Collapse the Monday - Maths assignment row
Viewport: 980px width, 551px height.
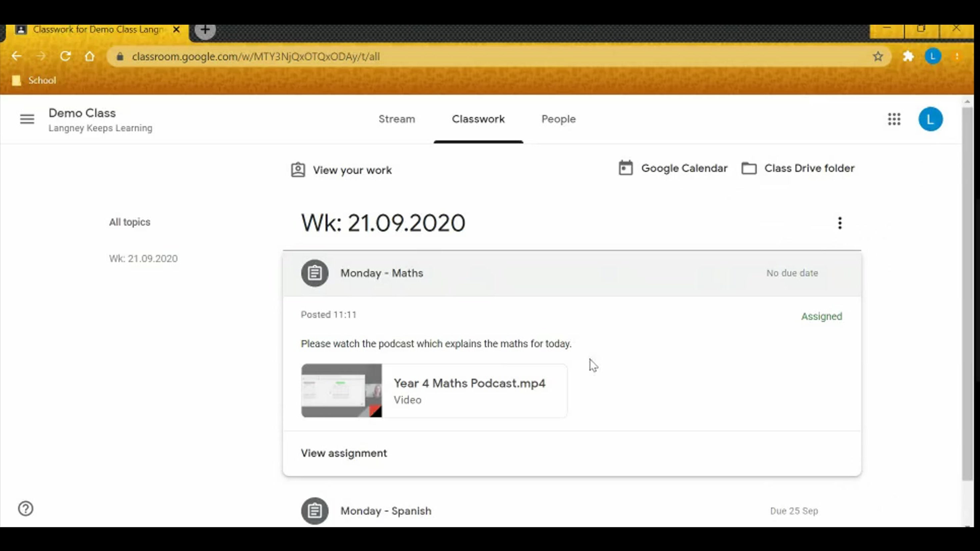[572, 274]
